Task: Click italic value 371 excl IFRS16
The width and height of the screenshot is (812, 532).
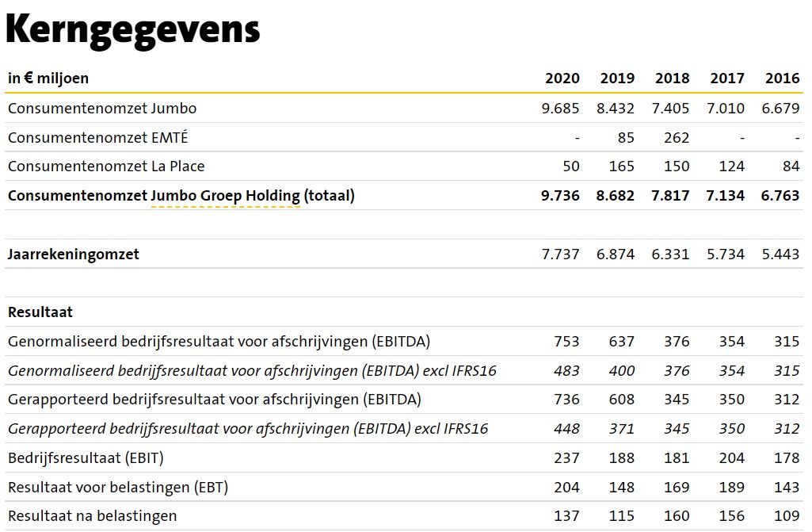Action: [621, 429]
